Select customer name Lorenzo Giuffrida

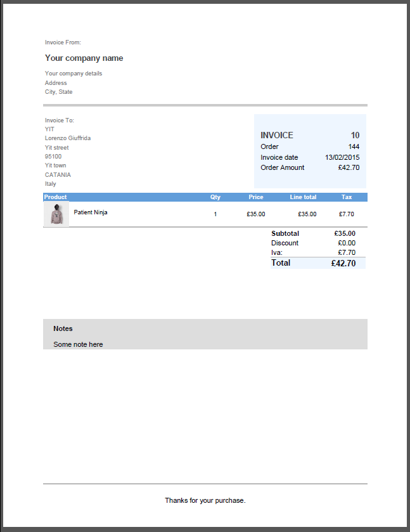click(x=67, y=138)
